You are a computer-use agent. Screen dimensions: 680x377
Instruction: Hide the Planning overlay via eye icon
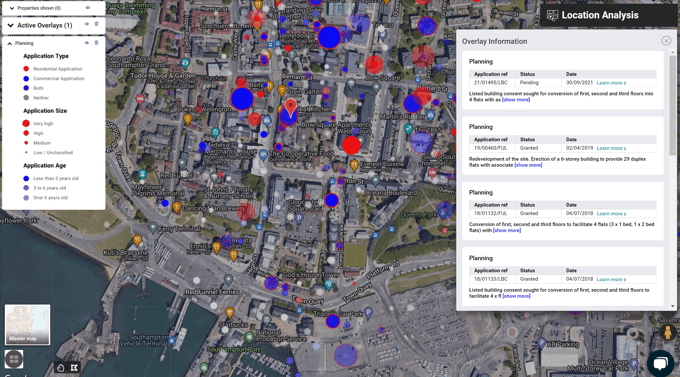point(87,43)
